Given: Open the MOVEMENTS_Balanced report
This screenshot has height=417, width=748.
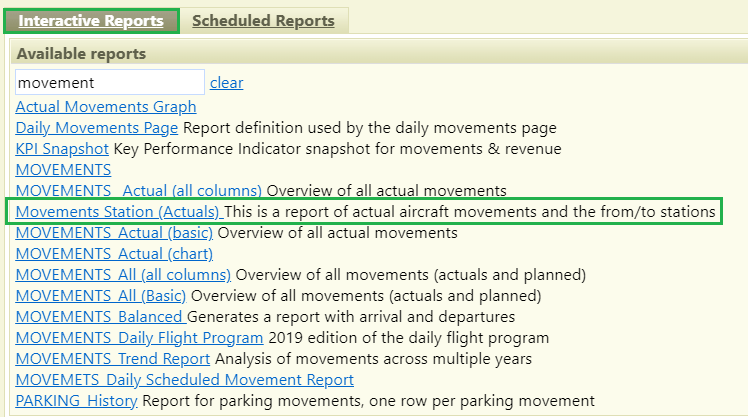Looking at the screenshot, I should coord(101,317).
